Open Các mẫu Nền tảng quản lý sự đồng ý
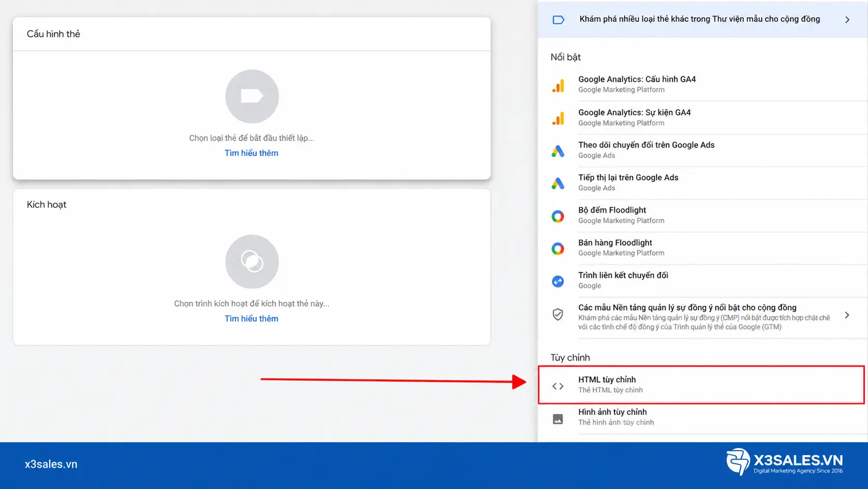Viewport: 868px width, 489px height. pos(703,318)
